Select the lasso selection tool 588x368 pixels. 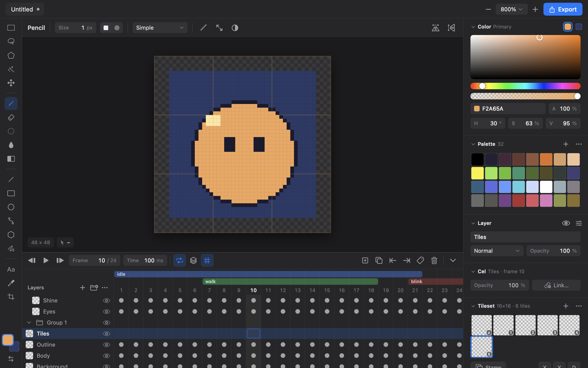coord(11,41)
